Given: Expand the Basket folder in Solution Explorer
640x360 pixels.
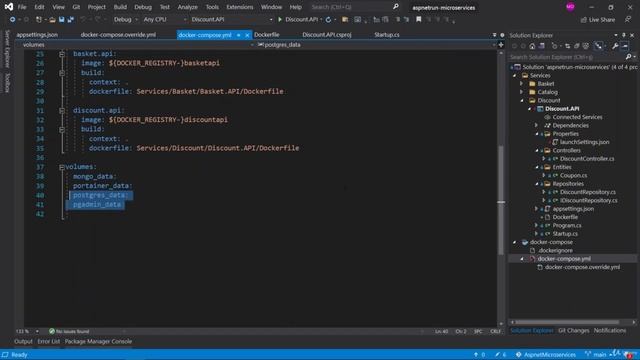Looking at the screenshot, I should pyautogui.click(x=521, y=84).
